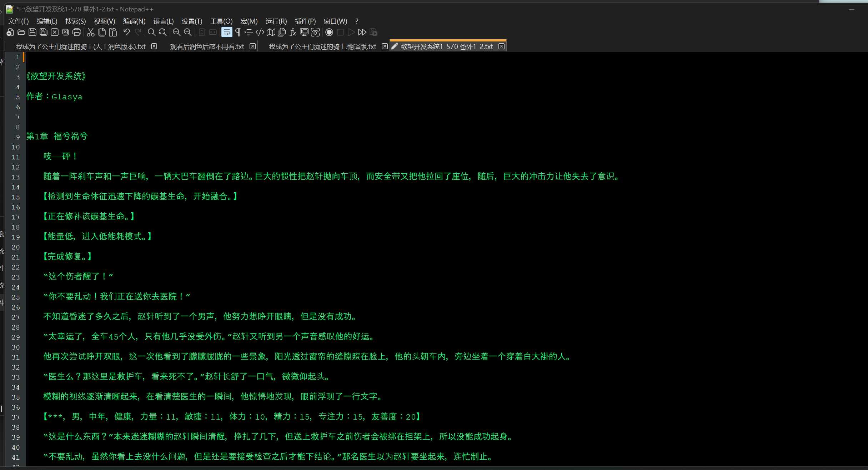Expand the 语言(L) language menu
The width and height of the screenshot is (868, 470).
(x=163, y=21)
